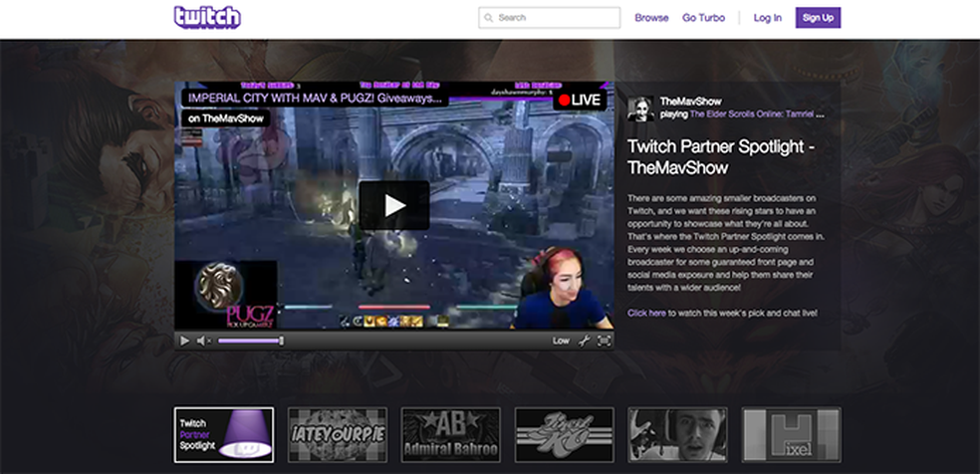Click the Twitch logo

(x=207, y=17)
